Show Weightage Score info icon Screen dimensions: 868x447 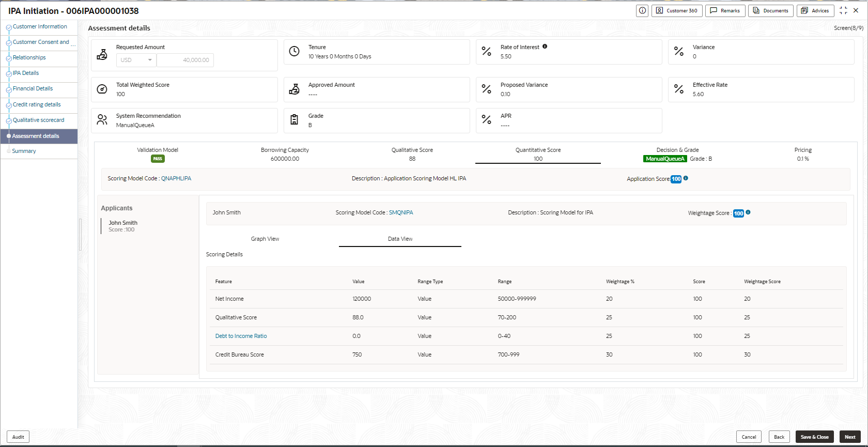click(748, 212)
